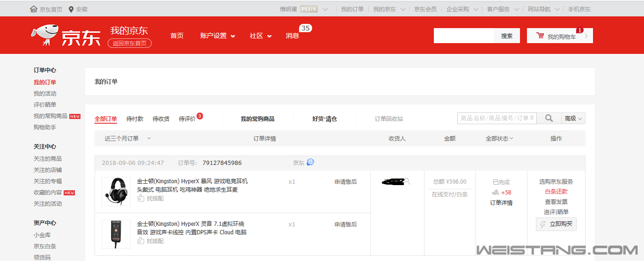Open the 我的常购商品 tab
This screenshot has height=261, width=644.
point(257,119)
